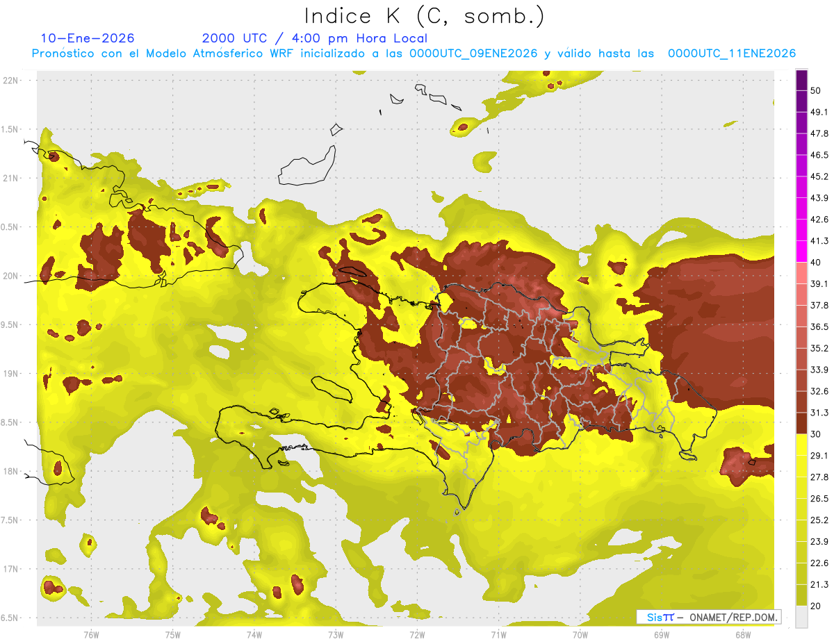The width and height of the screenshot is (834, 644).
Task: Click the colorbar value "26.5"
Action: click(x=819, y=498)
